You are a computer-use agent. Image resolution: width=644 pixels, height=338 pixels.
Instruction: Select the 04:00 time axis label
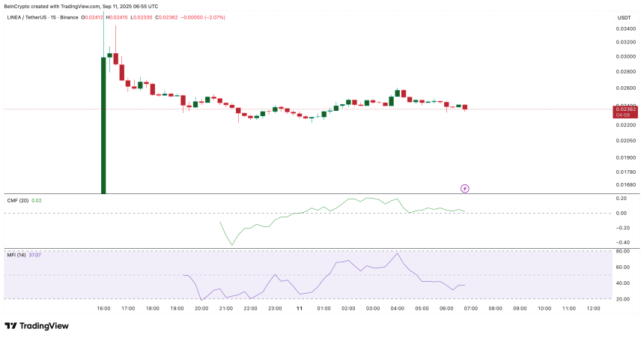tap(397, 308)
